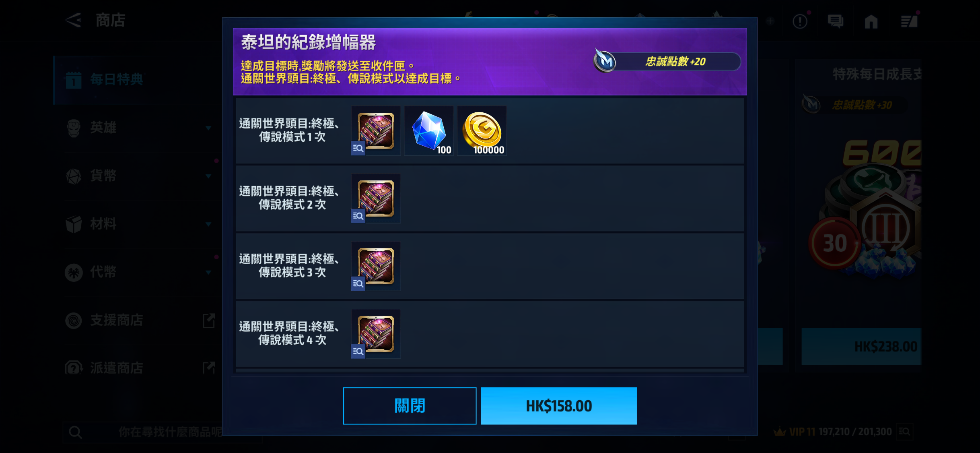Screen dimensions: 980x453
Task: Close the dialog with 關閉
Action: point(410,406)
